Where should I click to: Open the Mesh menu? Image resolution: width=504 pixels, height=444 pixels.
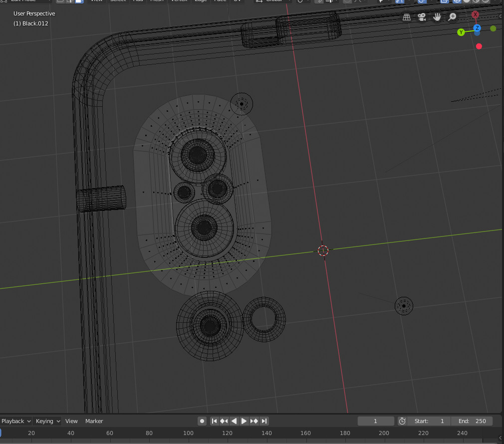[157, 1]
